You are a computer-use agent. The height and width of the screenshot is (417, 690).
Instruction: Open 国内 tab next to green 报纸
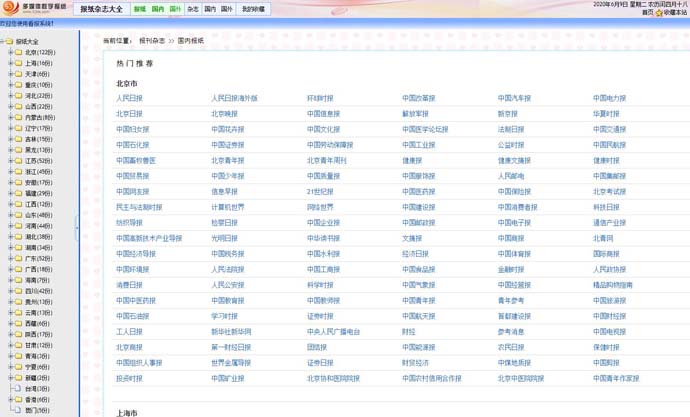[158, 9]
